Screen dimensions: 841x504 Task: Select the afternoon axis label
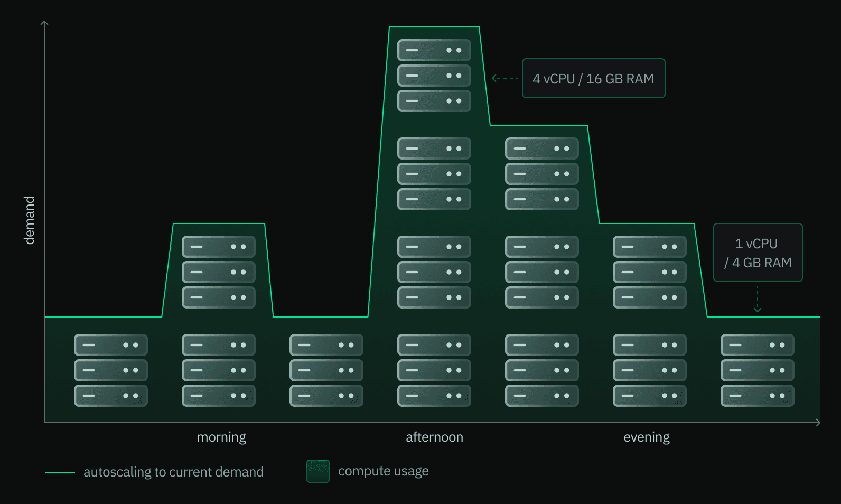point(434,437)
